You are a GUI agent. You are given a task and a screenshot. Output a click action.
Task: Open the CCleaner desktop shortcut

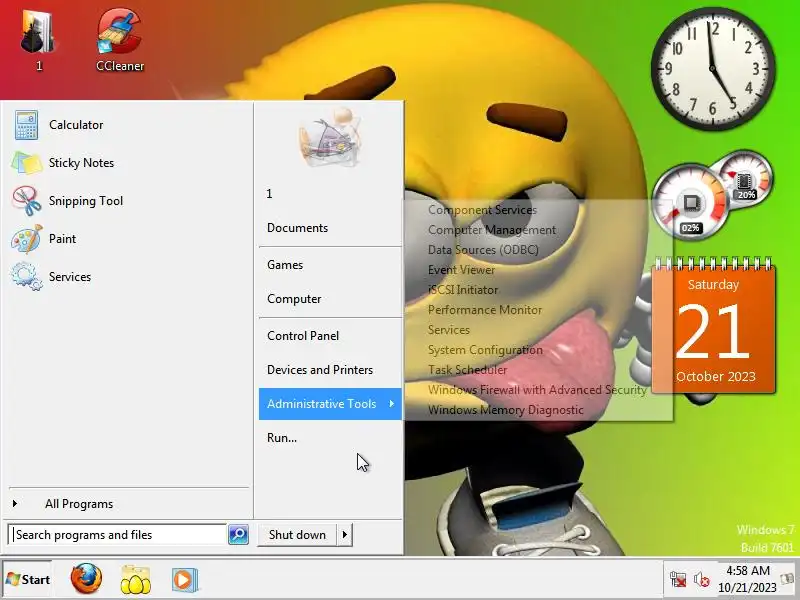(x=119, y=38)
